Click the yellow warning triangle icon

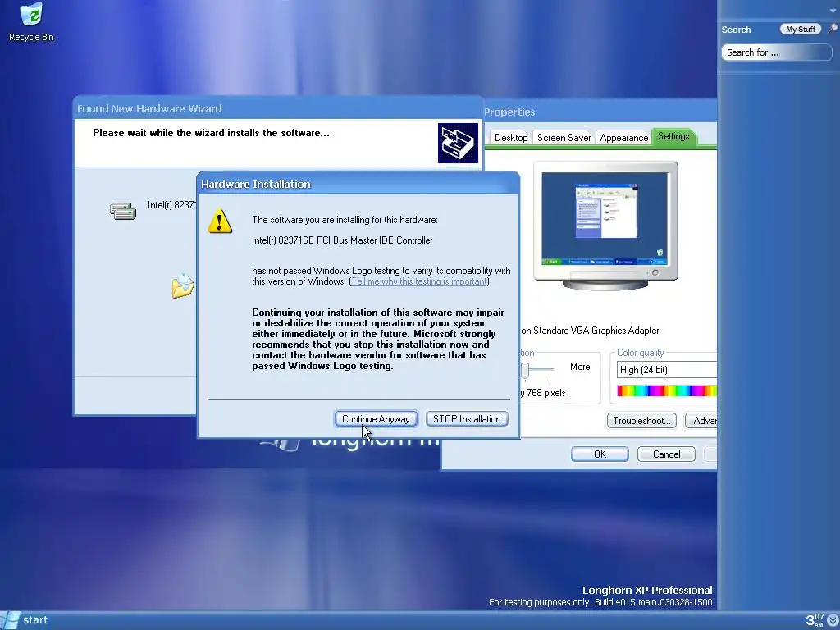(x=220, y=221)
